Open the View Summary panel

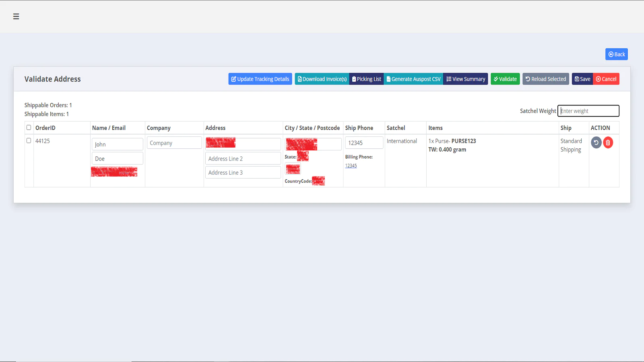pos(465,79)
